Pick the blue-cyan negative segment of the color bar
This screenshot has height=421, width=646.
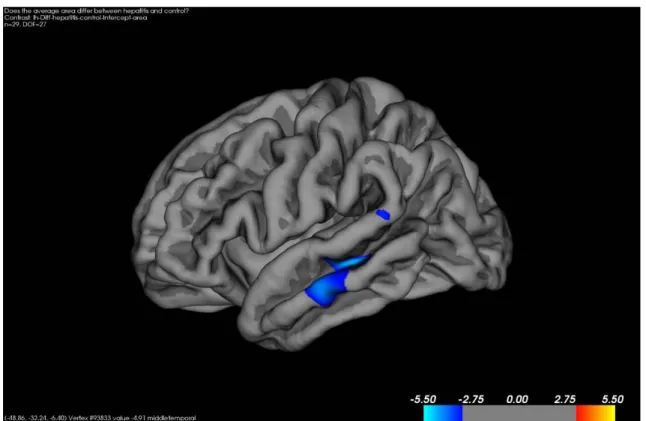(x=443, y=413)
